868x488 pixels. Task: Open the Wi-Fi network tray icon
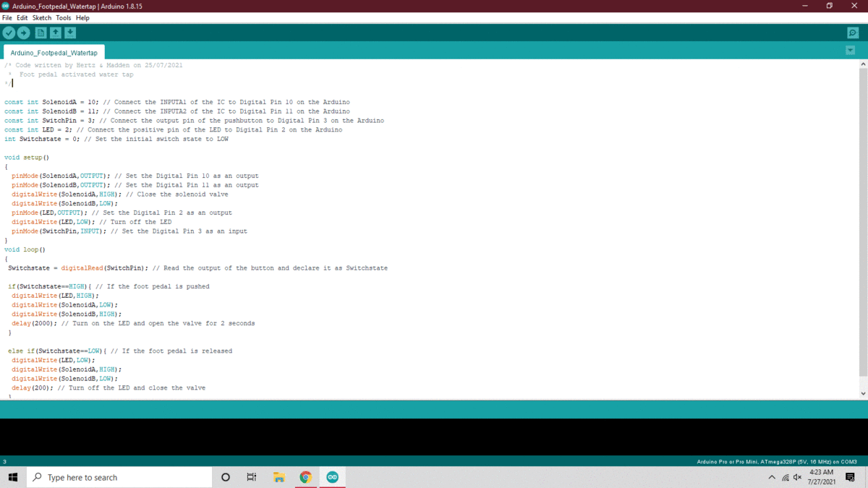786,477
